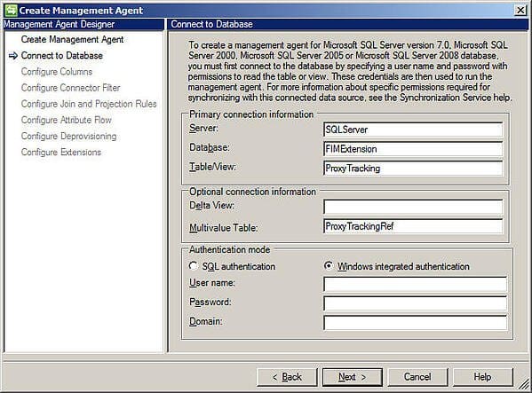Click the User name: label
The width and height of the screenshot is (532, 393).
point(212,283)
